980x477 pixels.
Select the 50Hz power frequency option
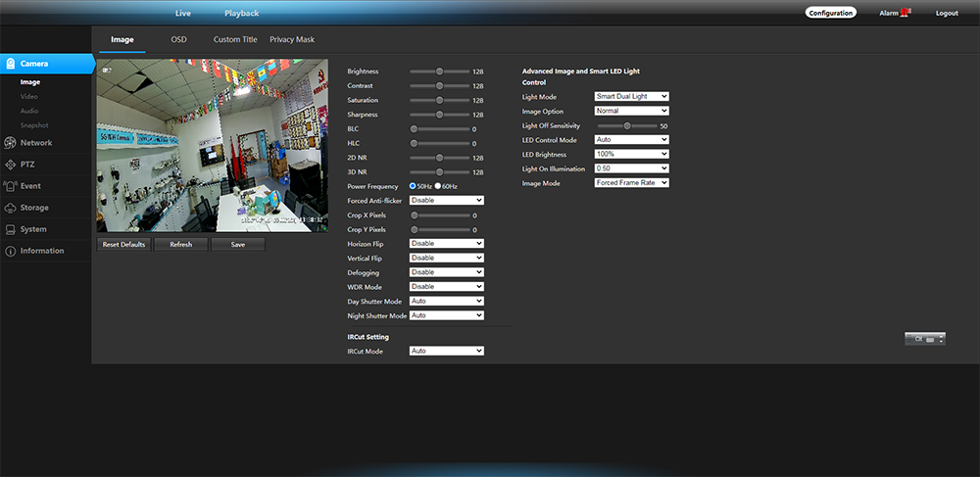[414, 186]
